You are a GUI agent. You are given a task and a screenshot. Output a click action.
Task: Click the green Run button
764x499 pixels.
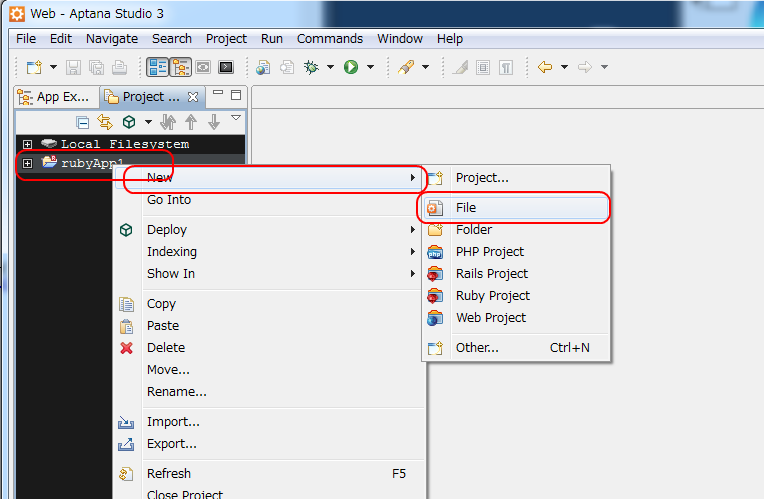(x=351, y=67)
